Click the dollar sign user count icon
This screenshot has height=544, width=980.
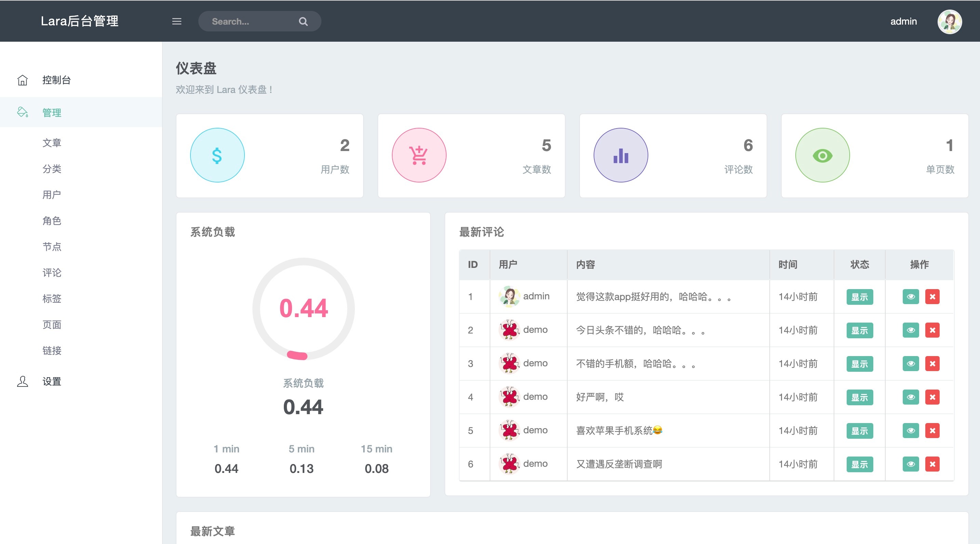[217, 155]
